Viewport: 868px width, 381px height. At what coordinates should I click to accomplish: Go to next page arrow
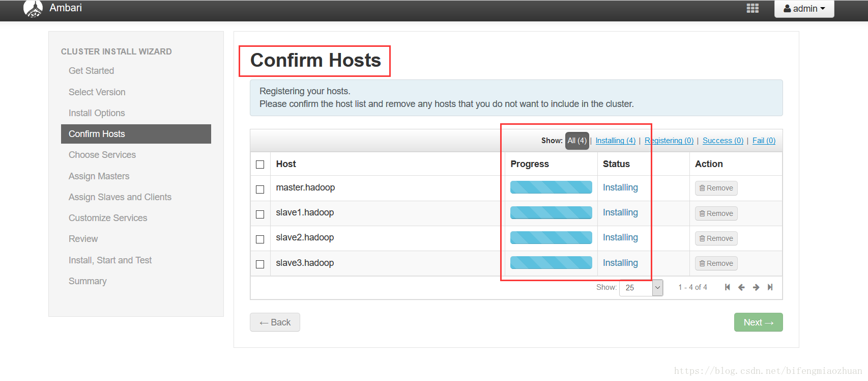pos(756,287)
